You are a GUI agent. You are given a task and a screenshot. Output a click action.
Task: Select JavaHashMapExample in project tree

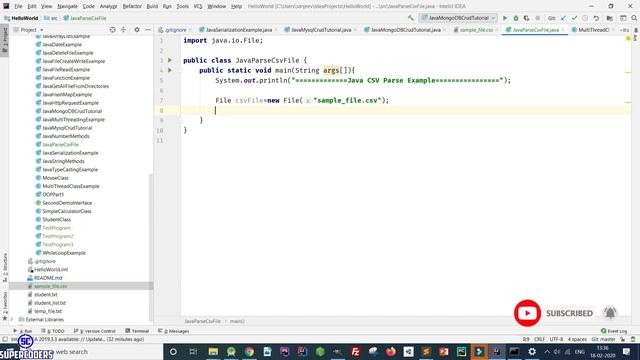click(x=67, y=94)
